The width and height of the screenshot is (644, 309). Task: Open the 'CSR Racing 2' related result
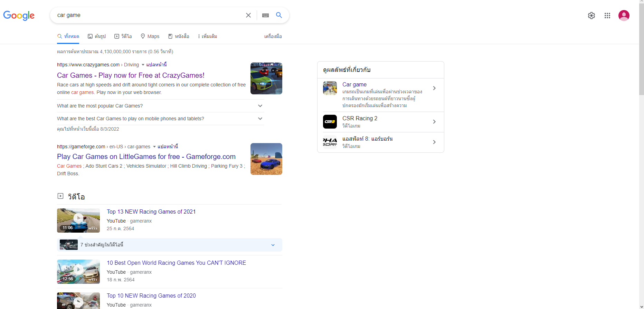point(360,118)
